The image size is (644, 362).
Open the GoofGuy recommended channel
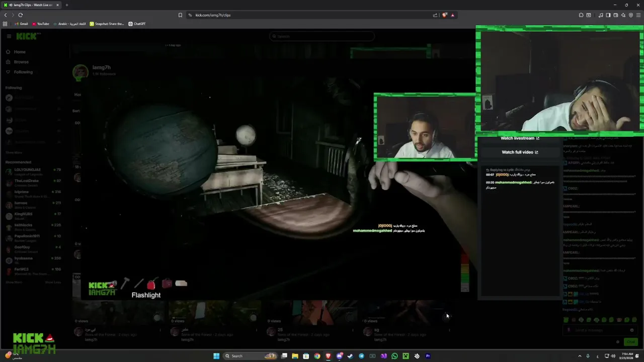click(x=33, y=248)
